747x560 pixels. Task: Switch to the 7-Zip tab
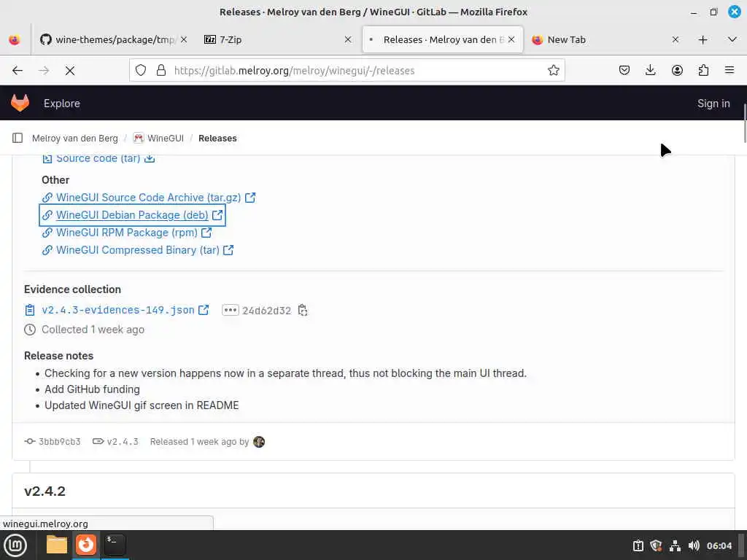pos(278,40)
